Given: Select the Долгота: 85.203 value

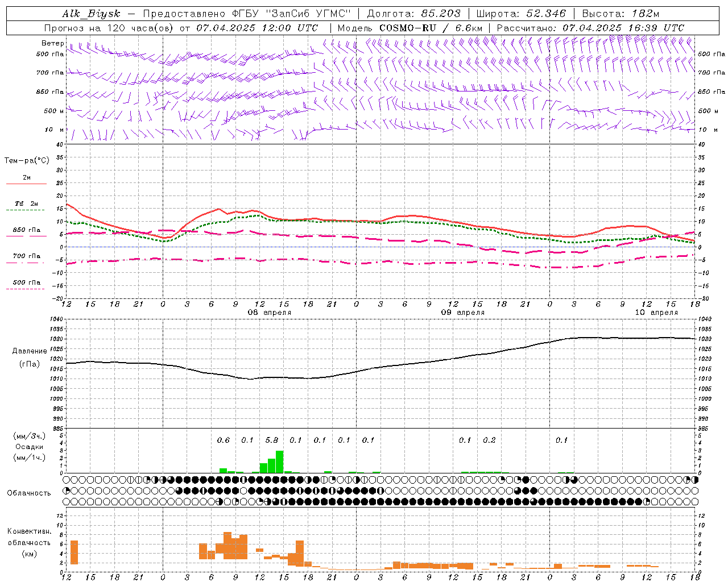Looking at the screenshot, I should coord(414,14).
